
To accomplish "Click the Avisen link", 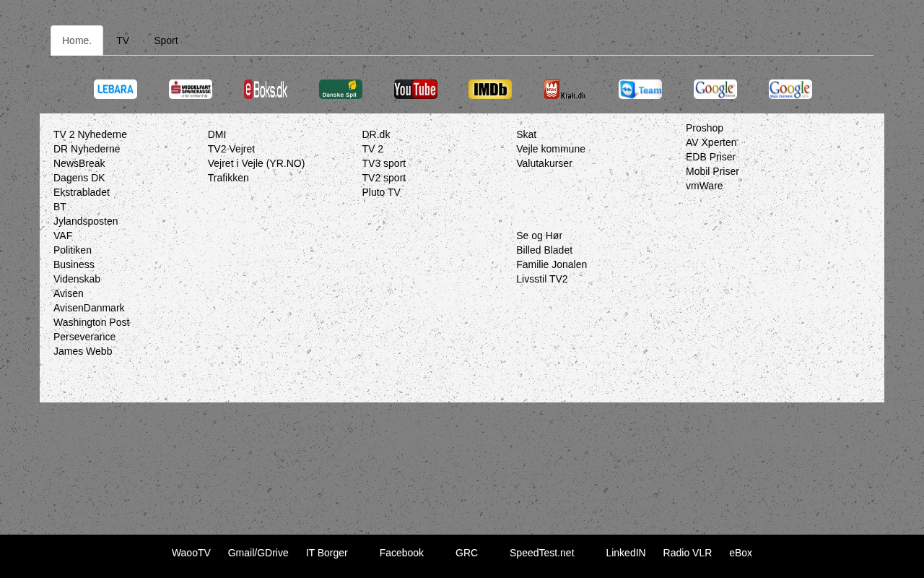I will coord(69,293).
